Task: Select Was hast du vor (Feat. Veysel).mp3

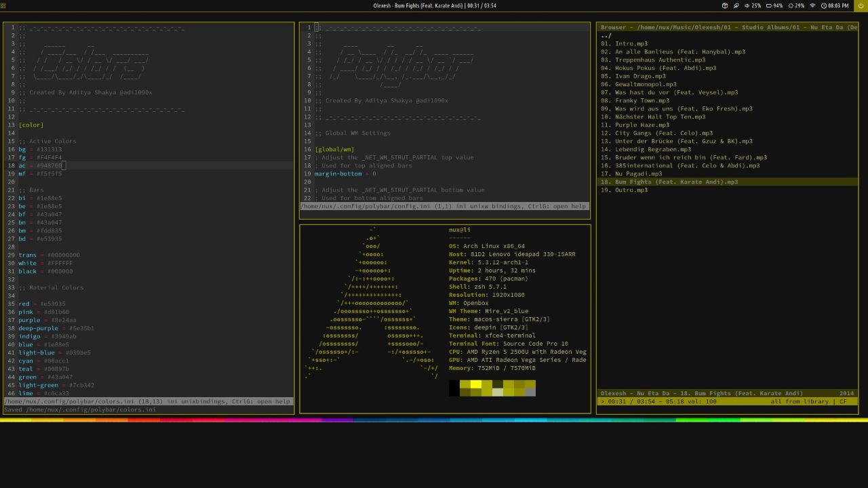Action: (x=669, y=92)
